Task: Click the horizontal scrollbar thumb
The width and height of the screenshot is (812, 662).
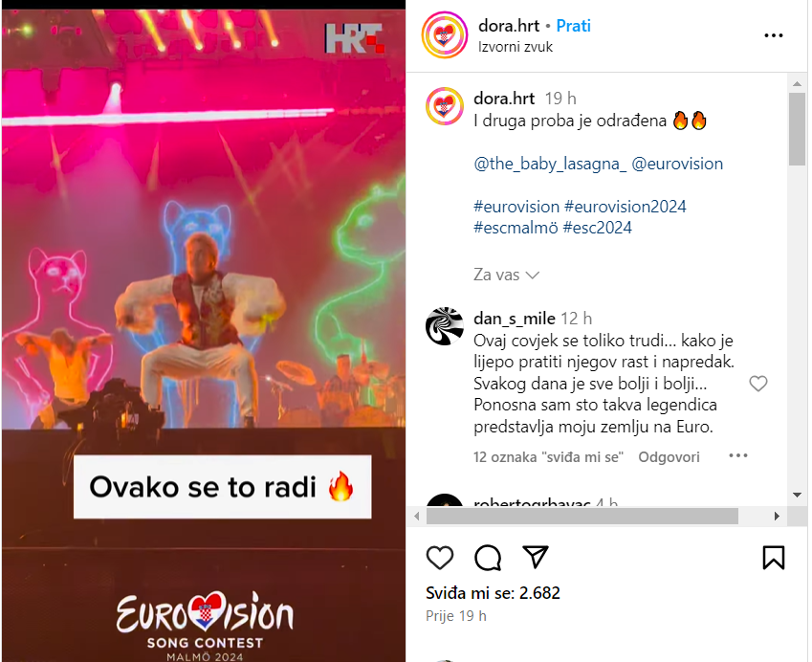Action: click(582, 516)
